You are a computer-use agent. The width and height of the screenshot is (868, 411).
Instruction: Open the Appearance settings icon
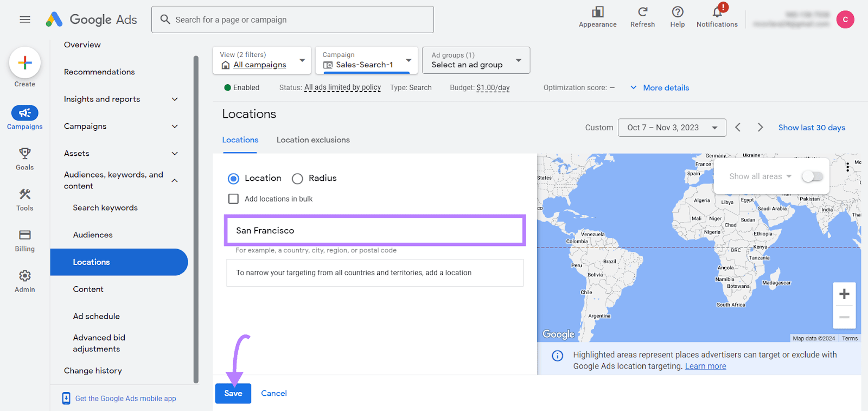point(597,12)
